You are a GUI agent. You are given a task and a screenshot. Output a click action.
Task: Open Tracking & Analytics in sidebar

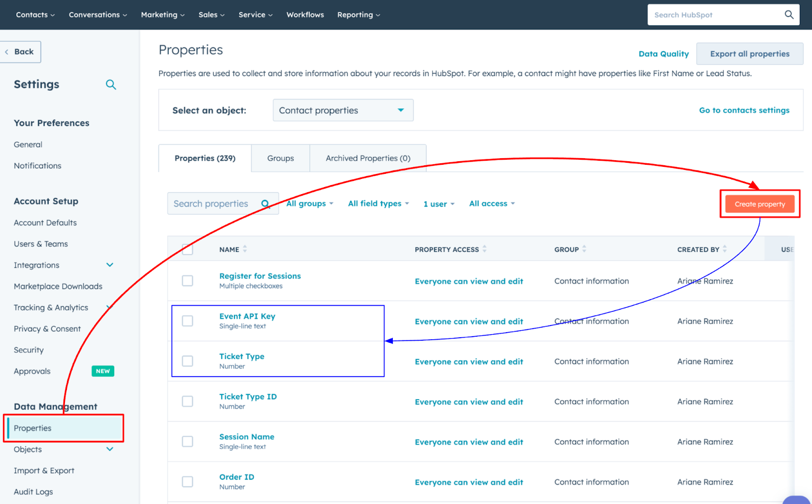point(51,308)
